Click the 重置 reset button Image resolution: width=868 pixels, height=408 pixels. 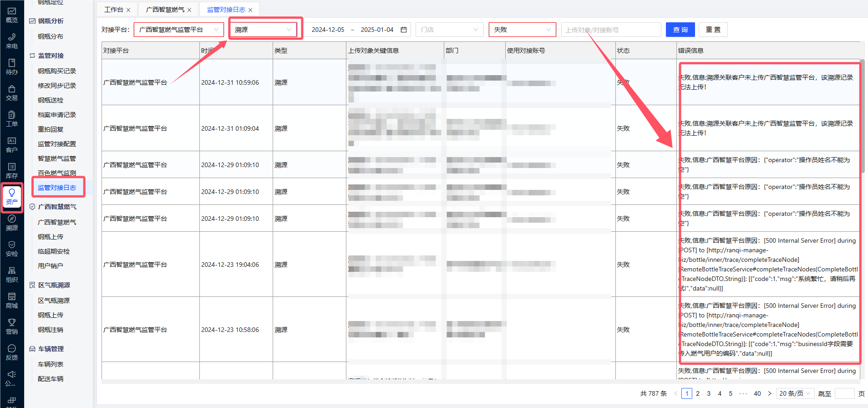tap(713, 30)
